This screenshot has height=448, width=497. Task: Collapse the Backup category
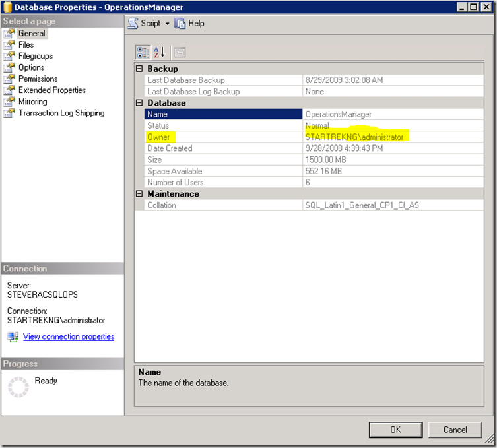[139, 69]
